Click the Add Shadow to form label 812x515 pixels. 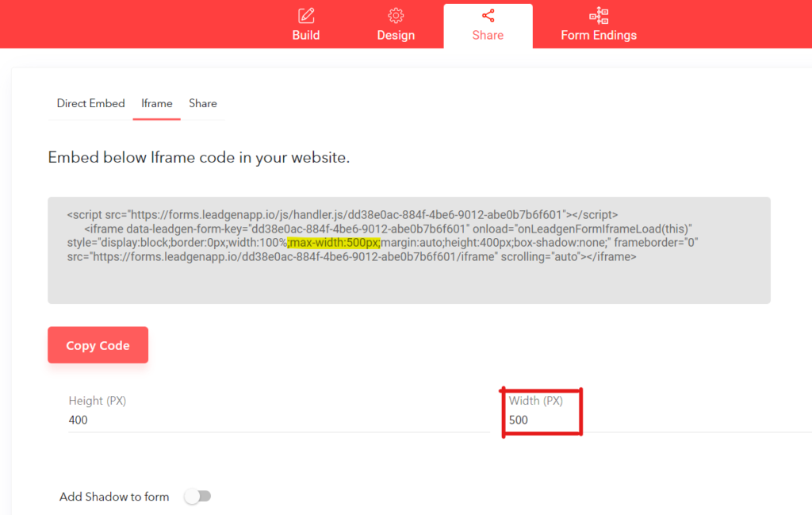(114, 497)
